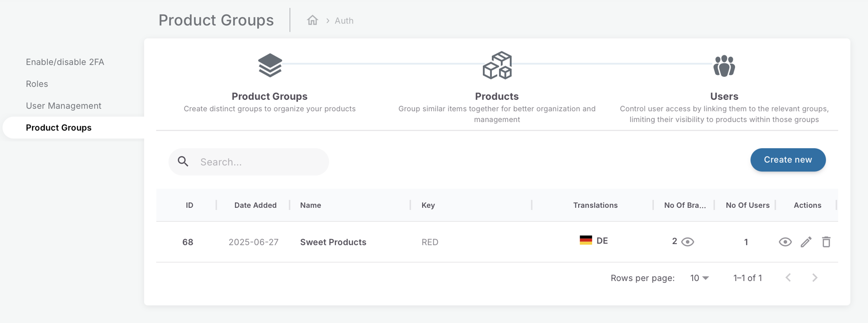Click the search magnifier icon
Image resolution: width=868 pixels, height=323 pixels.
click(183, 161)
